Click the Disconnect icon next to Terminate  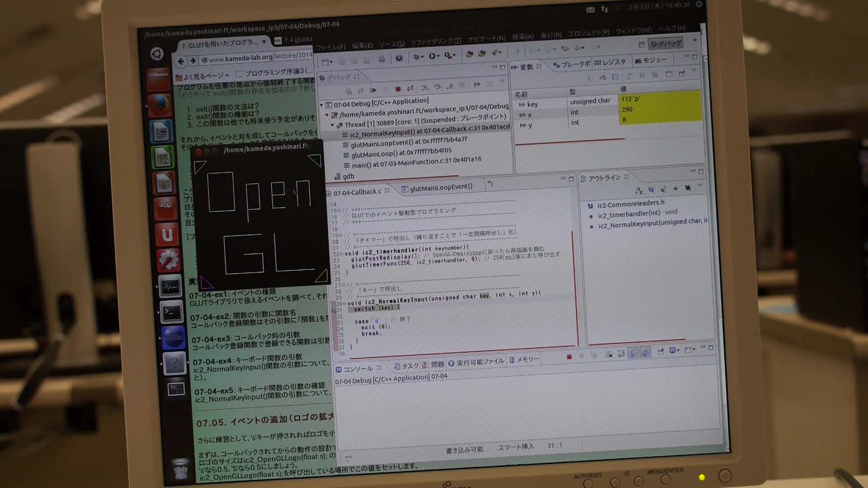410,89
